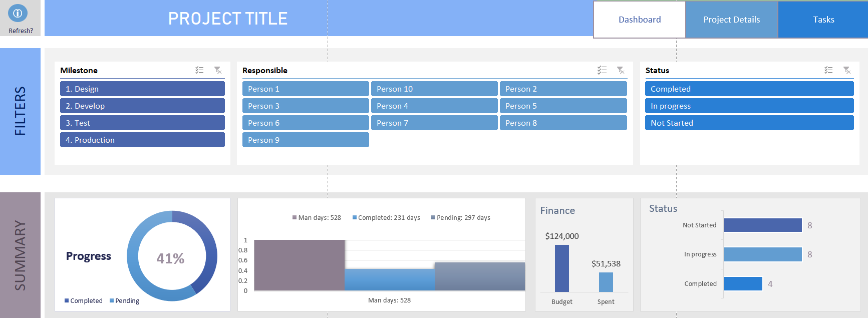Click the Completed legend swatch in Progress chart

(67, 300)
